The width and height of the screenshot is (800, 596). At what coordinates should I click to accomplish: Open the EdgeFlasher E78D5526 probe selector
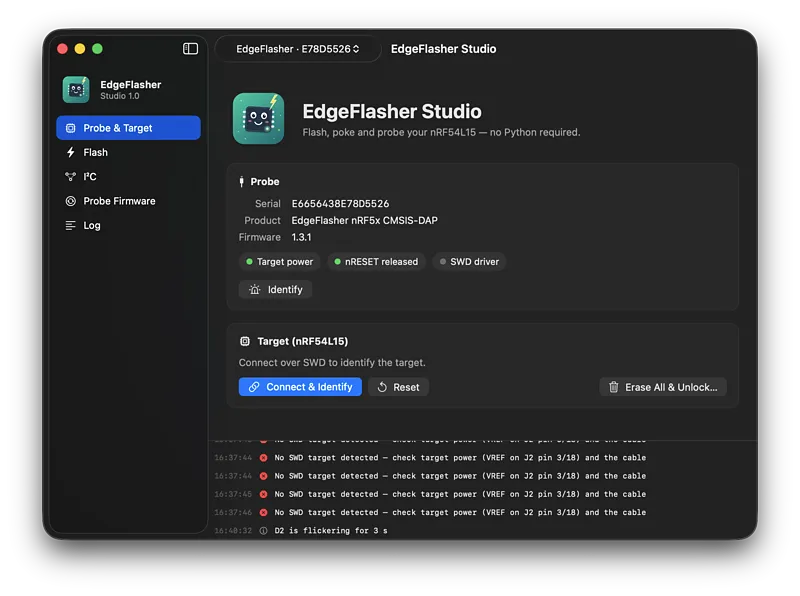tap(297, 49)
